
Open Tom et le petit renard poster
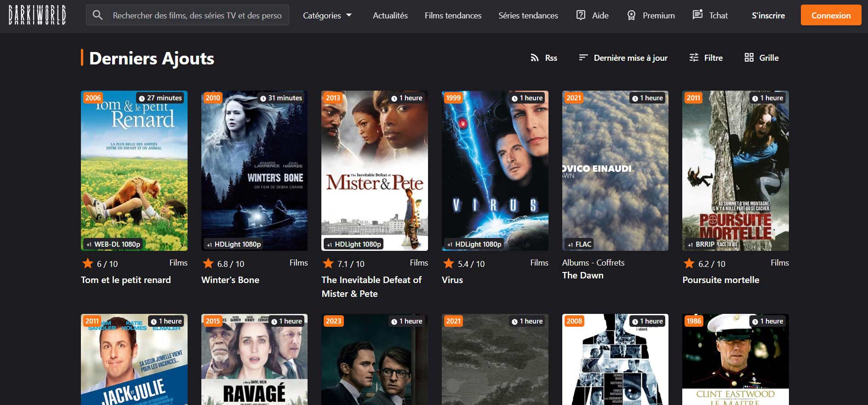[134, 171]
